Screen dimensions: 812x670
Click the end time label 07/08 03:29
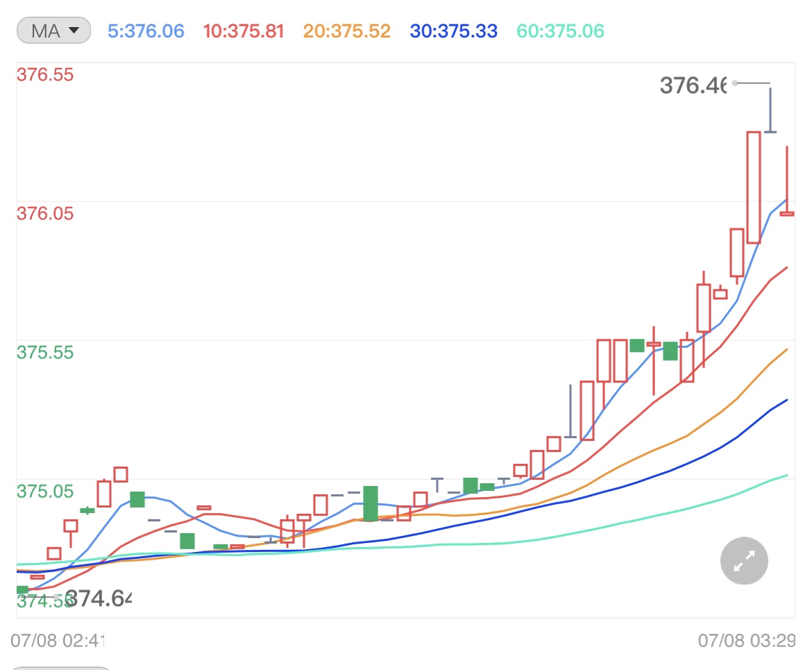[747, 640]
